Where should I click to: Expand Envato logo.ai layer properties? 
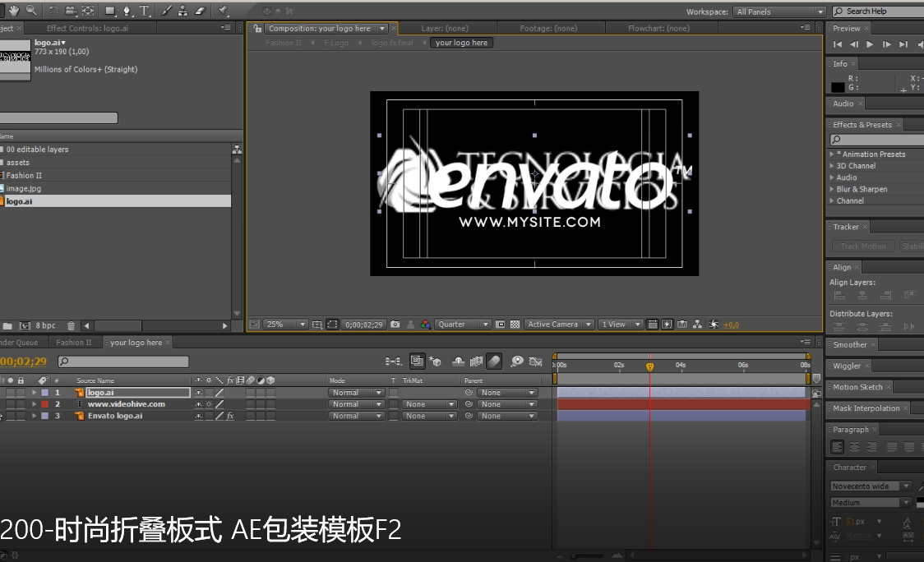(x=35, y=416)
